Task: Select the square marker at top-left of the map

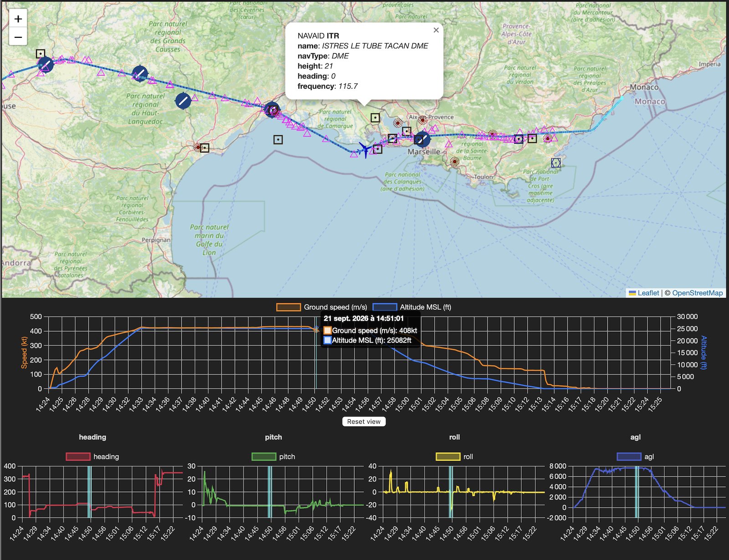Action: (x=41, y=54)
